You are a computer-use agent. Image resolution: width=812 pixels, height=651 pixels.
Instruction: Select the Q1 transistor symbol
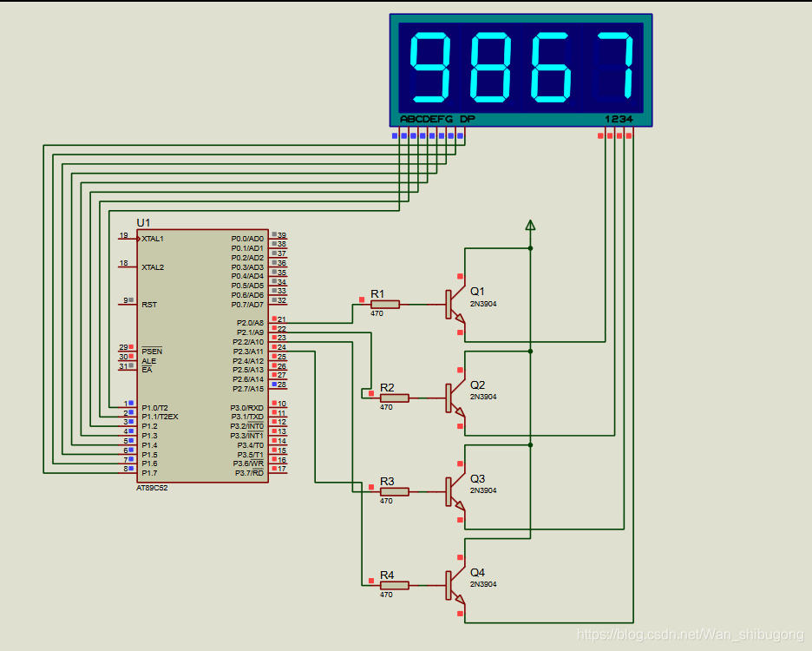point(455,305)
